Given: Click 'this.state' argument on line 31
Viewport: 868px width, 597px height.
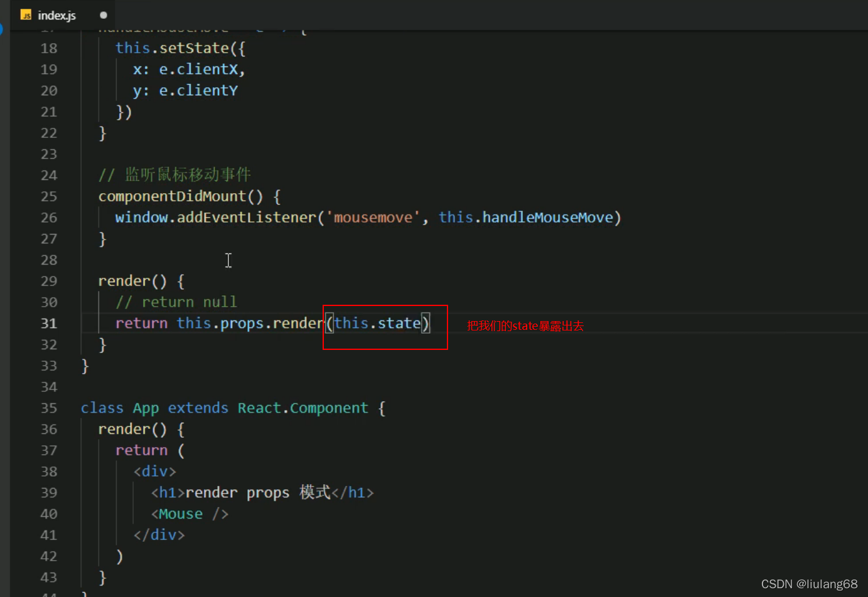Looking at the screenshot, I should coord(377,324).
